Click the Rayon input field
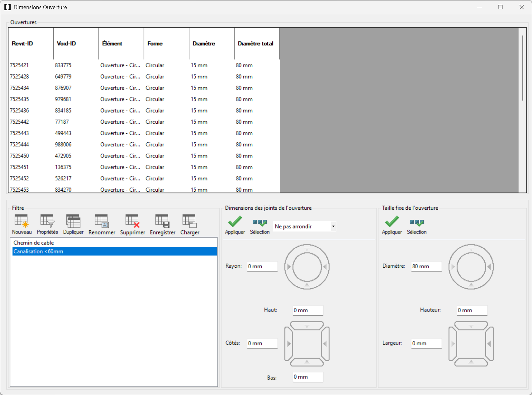 [x=262, y=266]
